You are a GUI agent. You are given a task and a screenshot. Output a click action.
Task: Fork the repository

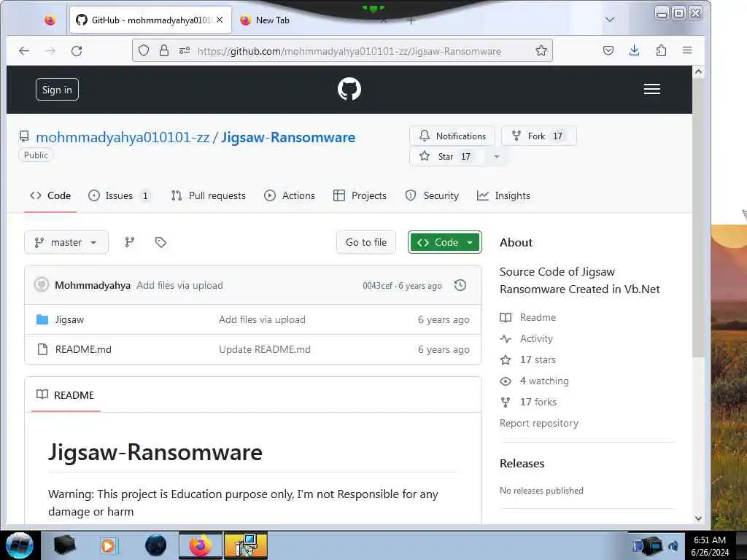539,136
